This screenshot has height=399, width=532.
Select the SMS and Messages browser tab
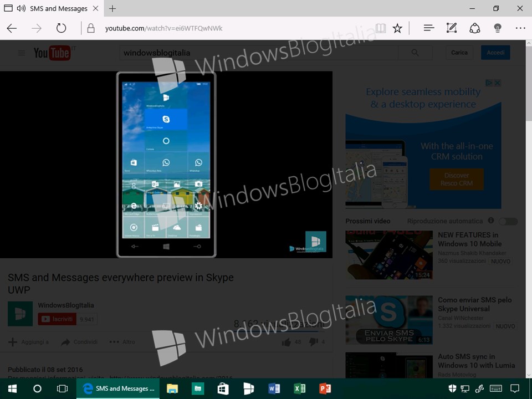(x=52, y=8)
